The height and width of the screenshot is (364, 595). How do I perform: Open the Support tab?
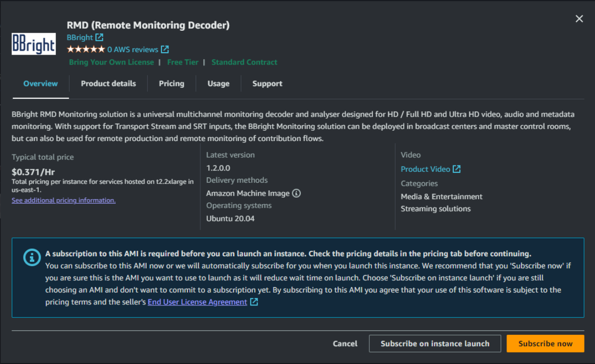pyautogui.click(x=267, y=84)
